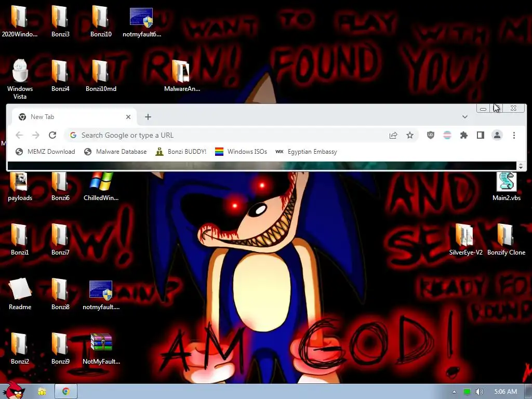
Task: Select the notmyfault.... shield icon near Bonzi8
Action: tap(101, 295)
